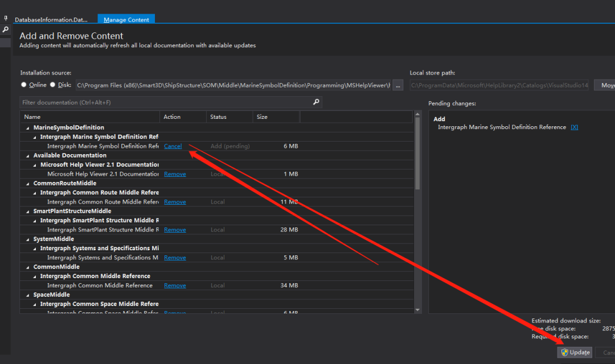Viewport: 615px width, 364px height.
Task: Remove Intergraph Systems and Specifications reference
Action: [x=175, y=258]
